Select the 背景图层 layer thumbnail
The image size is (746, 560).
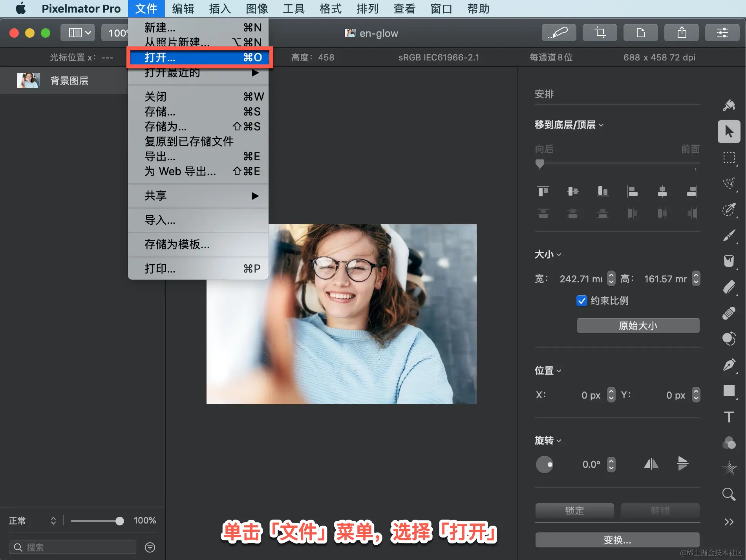click(28, 81)
